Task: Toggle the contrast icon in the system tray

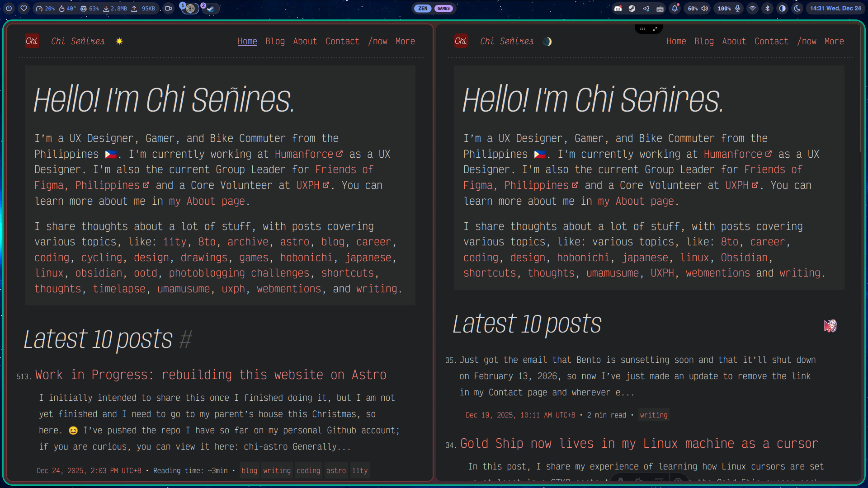Action: 782,8
